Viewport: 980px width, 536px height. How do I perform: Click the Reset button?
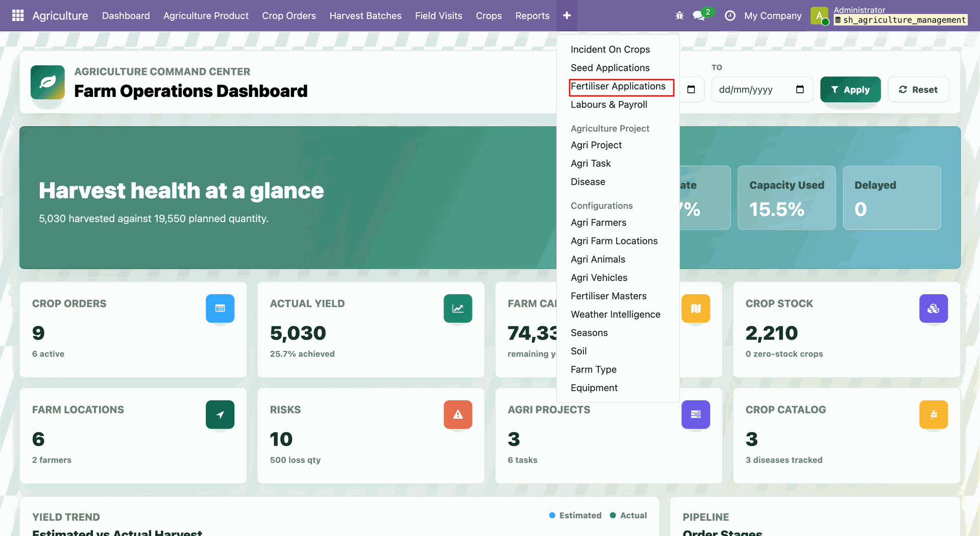click(x=918, y=89)
